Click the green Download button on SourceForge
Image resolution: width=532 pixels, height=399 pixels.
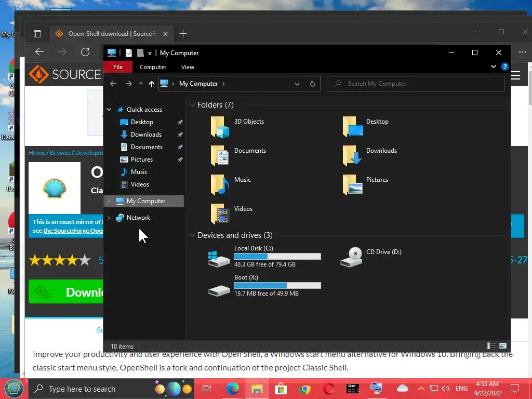(66, 292)
